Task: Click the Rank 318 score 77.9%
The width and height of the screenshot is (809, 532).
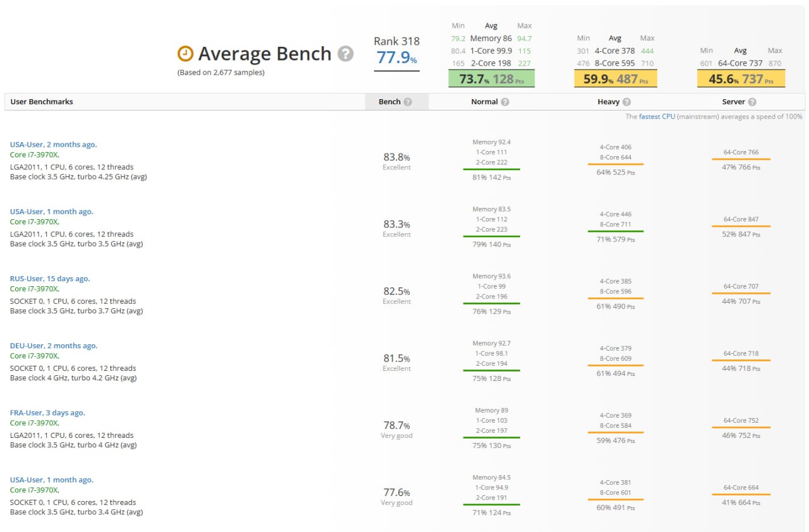Action: [x=396, y=57]
